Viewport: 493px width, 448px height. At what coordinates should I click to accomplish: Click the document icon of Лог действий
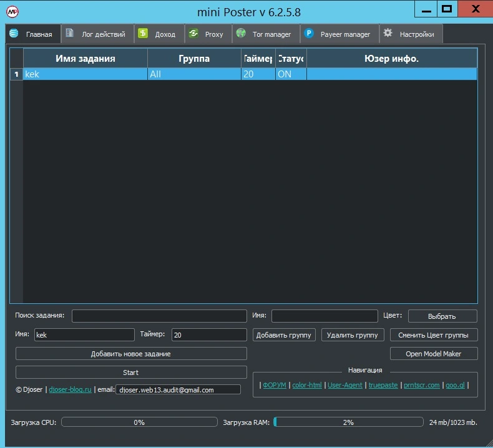click(x=69, y=33)
